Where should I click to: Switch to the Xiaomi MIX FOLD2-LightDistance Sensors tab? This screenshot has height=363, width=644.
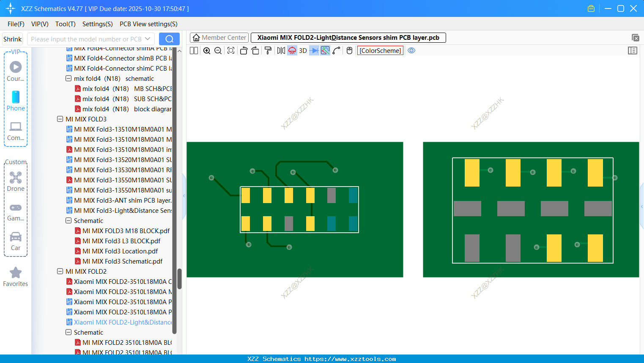348,38
